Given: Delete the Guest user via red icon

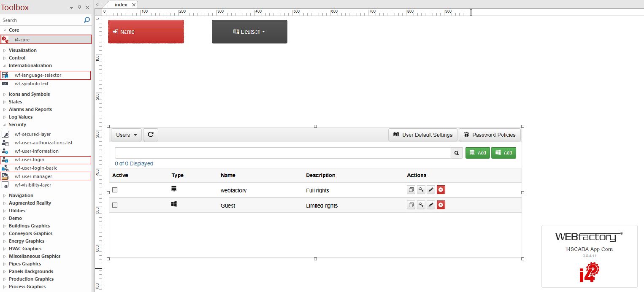Looking at the screenshot, I should [x=441, y=205].
